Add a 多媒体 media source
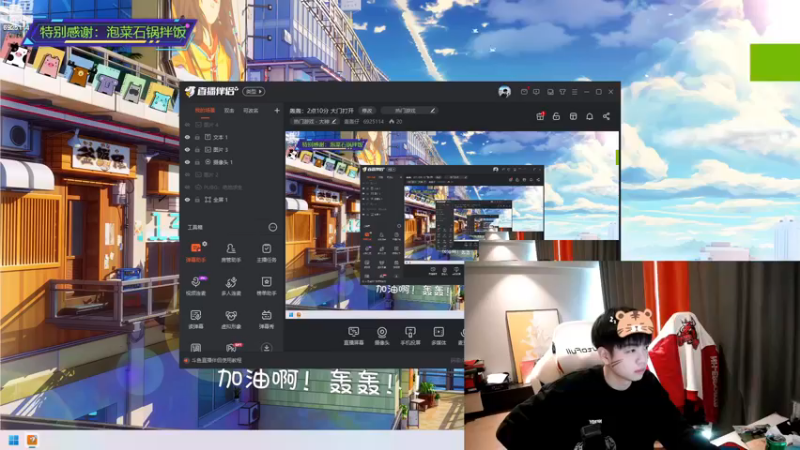This screenshot has width=800, height=450. (438, 336)
